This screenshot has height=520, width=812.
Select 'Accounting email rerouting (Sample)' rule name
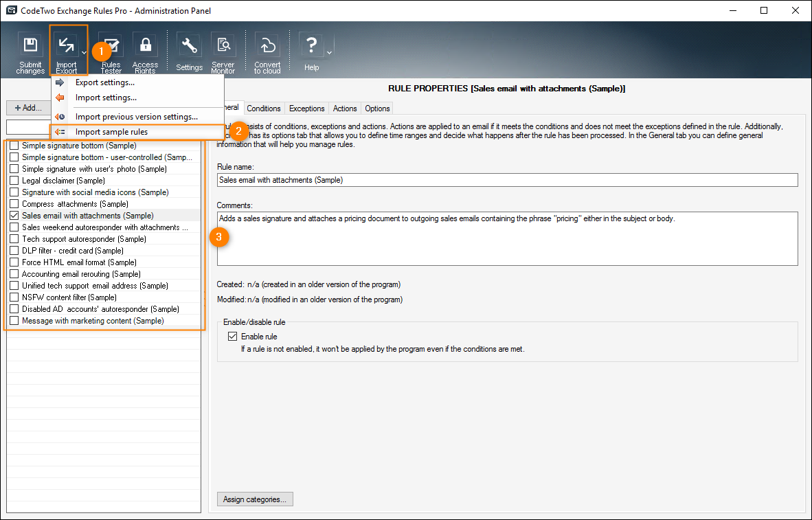[81, 273]
